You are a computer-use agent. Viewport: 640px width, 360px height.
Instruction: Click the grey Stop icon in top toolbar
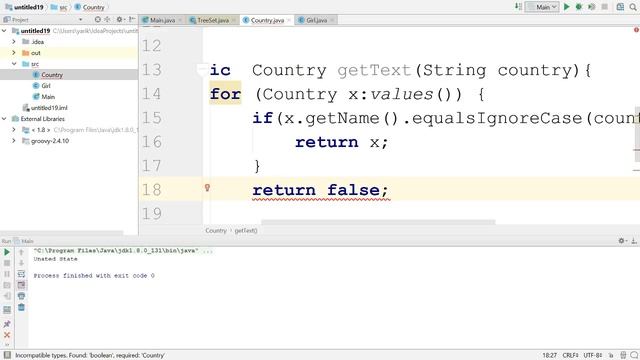click(605, 7)
